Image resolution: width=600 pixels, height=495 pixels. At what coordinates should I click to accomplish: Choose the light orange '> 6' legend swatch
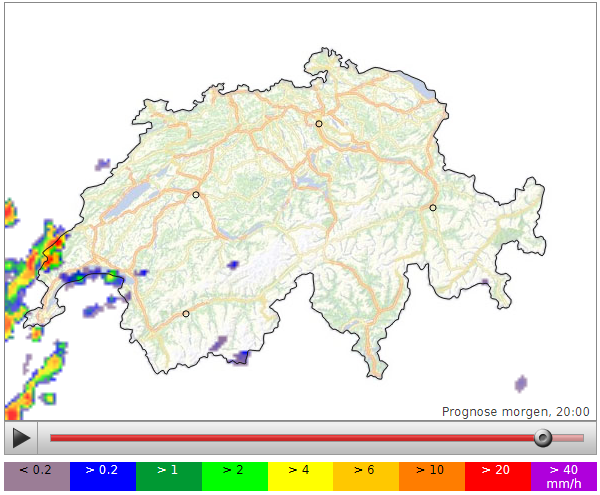pyautogui.click(x=366, y=476)
